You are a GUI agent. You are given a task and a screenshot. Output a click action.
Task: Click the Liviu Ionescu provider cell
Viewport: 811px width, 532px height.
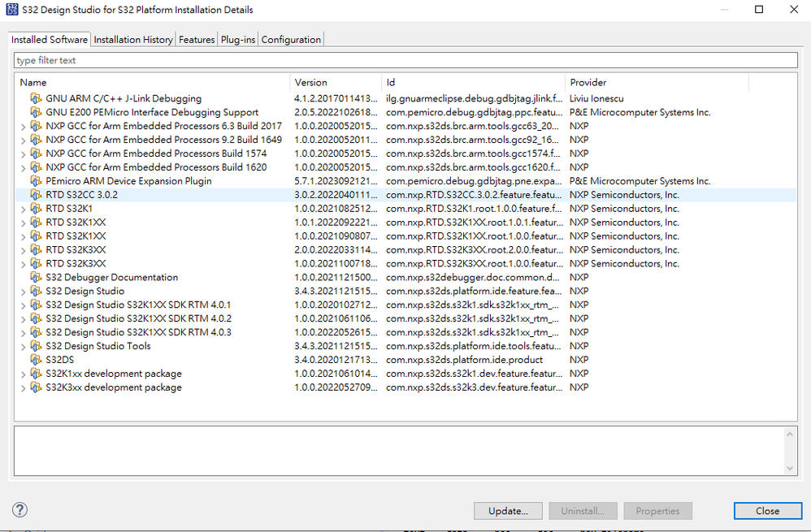click(596, 98)
